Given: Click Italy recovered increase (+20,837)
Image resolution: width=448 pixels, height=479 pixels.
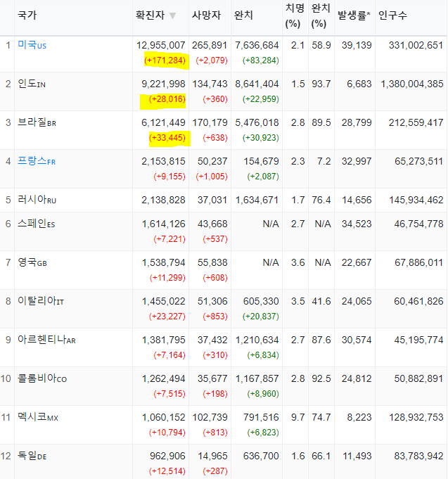Looking at the screenshot, I should 261,317.
